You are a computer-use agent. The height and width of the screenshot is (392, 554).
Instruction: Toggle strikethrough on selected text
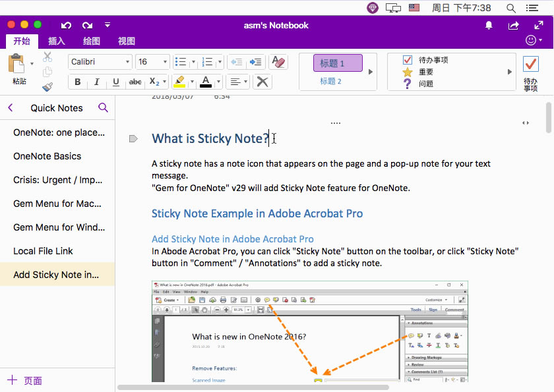tap(134, 82)
